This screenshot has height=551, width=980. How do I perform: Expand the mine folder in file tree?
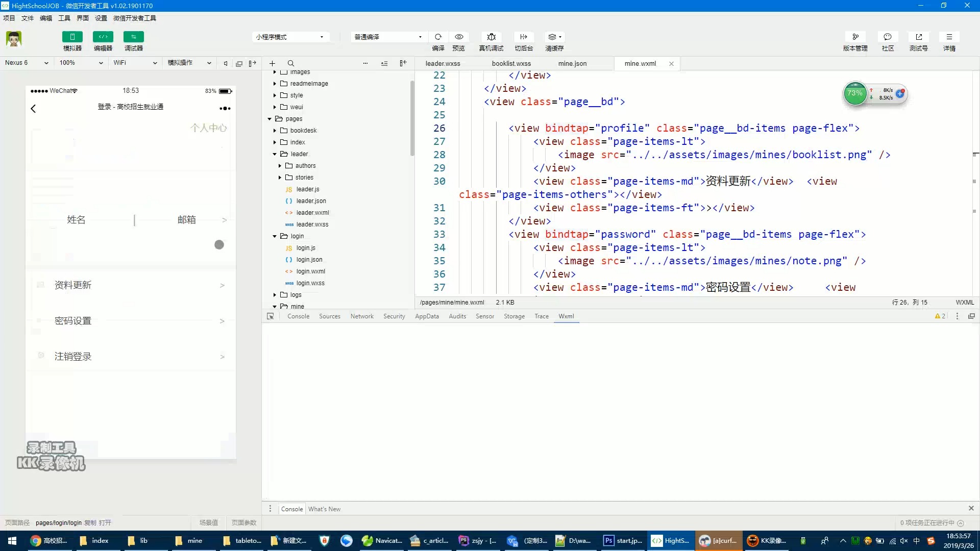[275, 306]
